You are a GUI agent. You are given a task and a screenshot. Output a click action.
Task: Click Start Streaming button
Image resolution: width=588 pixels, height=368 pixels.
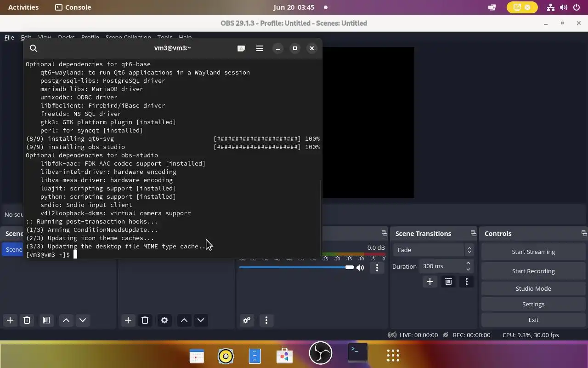point(533,252)
